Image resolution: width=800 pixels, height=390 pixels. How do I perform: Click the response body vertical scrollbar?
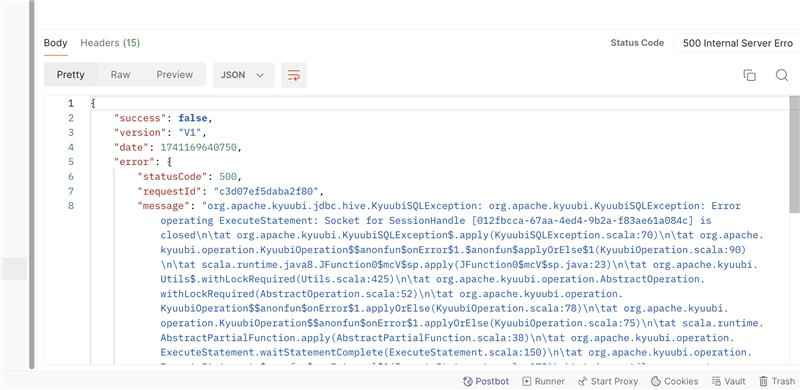click(x=794, y=155)
